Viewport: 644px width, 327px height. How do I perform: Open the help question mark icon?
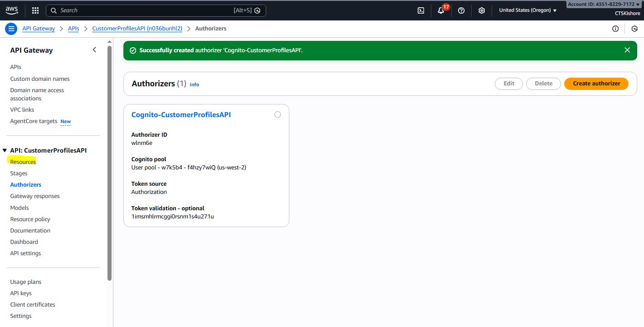click(x=461, y=10)
